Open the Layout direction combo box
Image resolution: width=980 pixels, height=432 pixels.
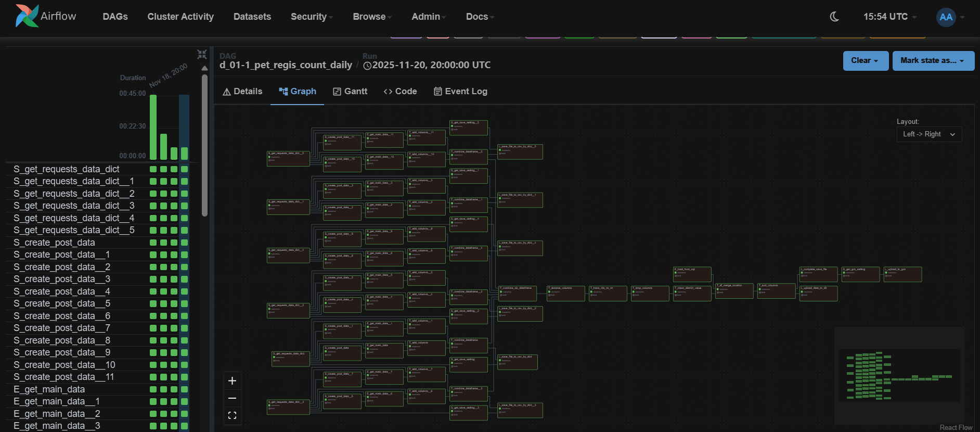[x=929, y=134]
